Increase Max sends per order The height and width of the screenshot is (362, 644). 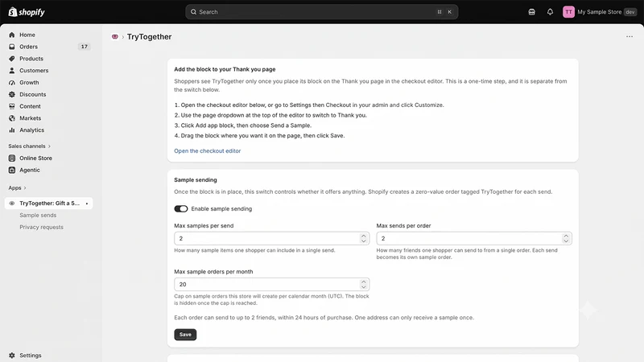pyautogui.click(x=566, y=236)
